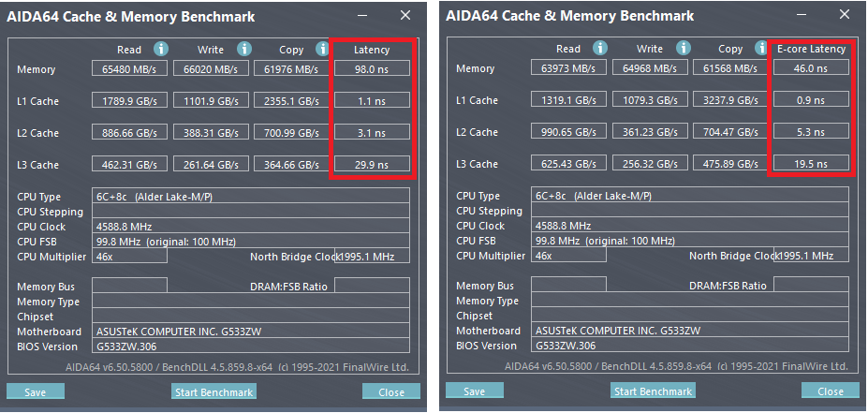Screen dimensions: 868x413
Task: Click Latency column header in left window
Action: coord(372,50)
